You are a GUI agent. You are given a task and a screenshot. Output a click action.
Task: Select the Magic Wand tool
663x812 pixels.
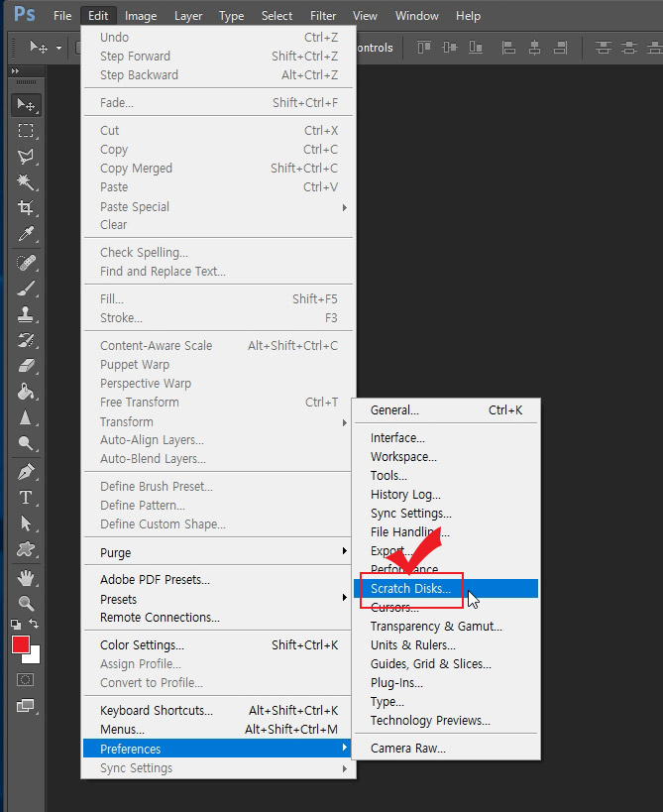pos(26,181)
